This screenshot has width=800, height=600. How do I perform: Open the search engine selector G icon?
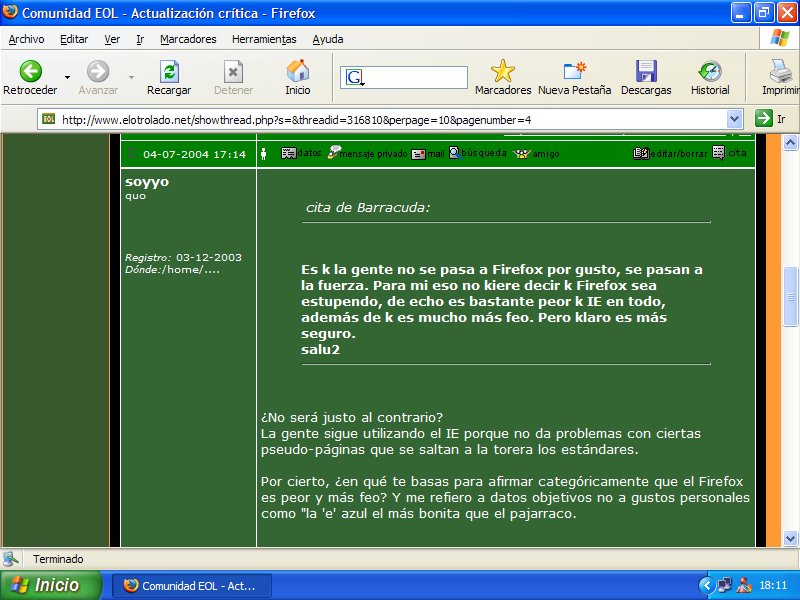tap(354, 78)
